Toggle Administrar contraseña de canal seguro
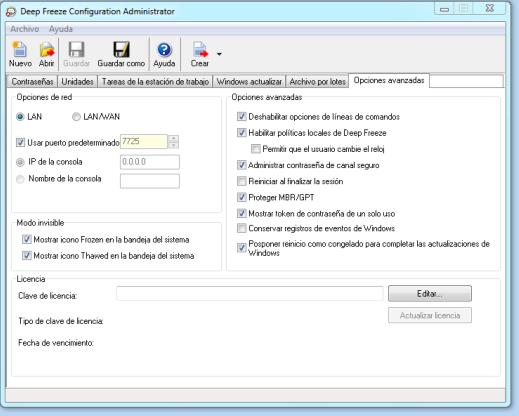The image size is (519, 416). pyautogui.click(x=242, y=165)
